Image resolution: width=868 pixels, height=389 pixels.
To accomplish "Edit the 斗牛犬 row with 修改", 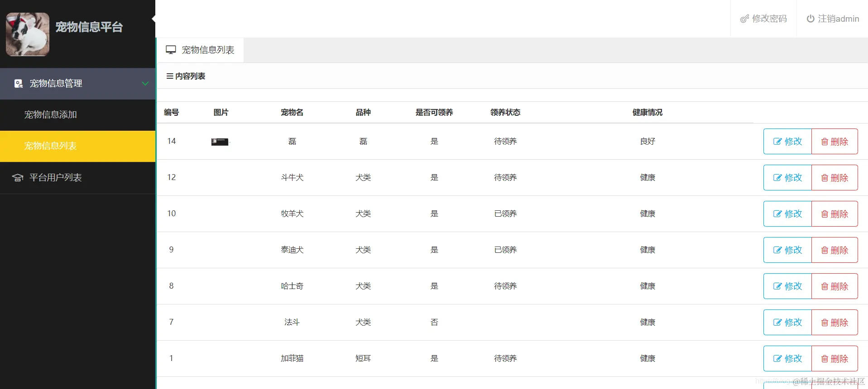I will tap(787, 178).
